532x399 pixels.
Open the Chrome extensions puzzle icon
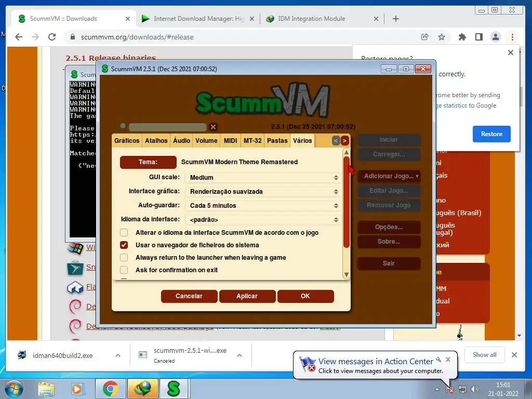coord(462,37)
